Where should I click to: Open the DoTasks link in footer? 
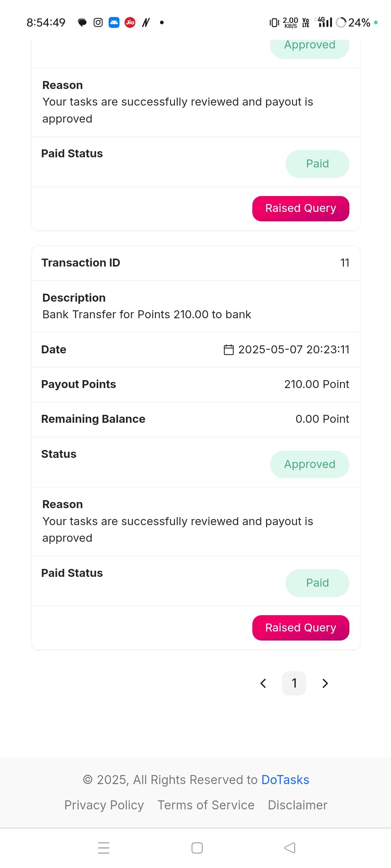point(285,780)
